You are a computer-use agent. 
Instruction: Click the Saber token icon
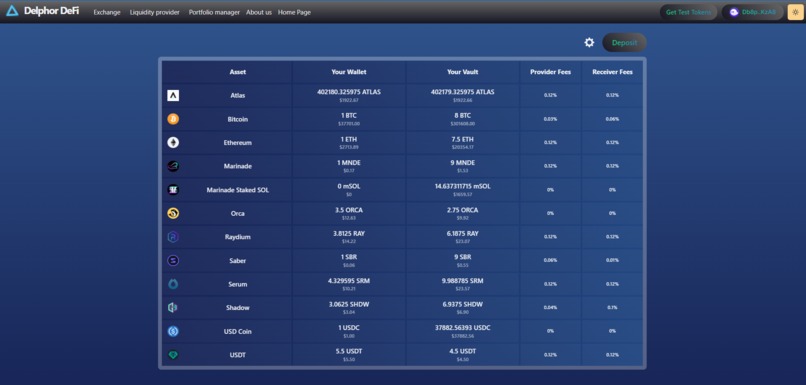coord(173,261)
